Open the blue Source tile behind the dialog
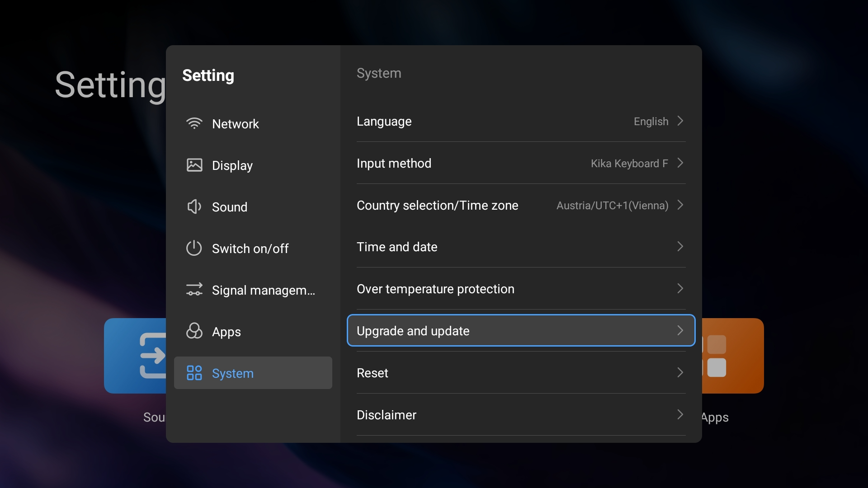The width and height of the screenshot is (868, 488). tap(135, 356)
